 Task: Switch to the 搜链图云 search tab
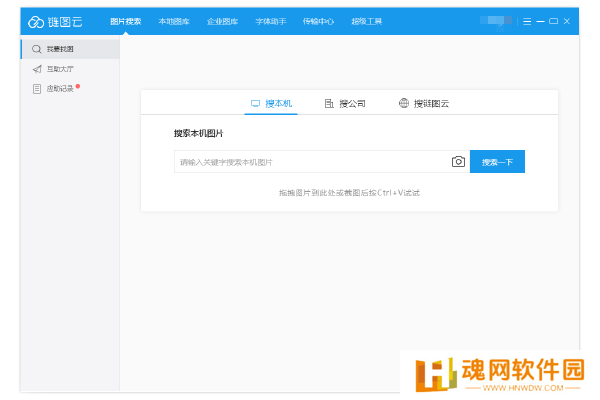(424, 103)
